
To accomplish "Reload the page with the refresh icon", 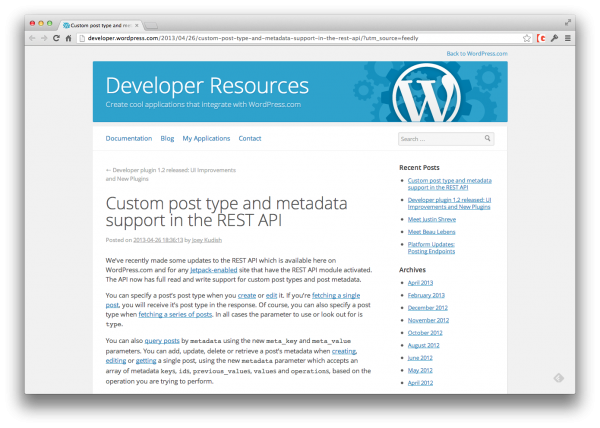I will click(56, 38).
